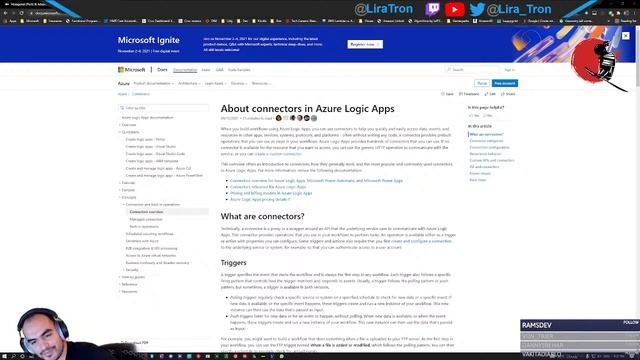Expand the Reference tree node
640x360 pixels.
click(x=129, y=284)
